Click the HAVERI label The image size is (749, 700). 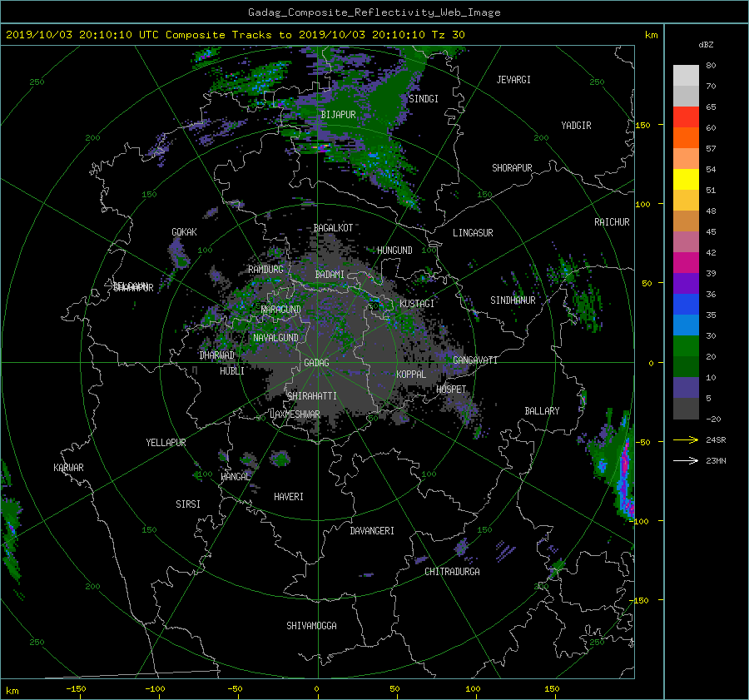point(289,497)
